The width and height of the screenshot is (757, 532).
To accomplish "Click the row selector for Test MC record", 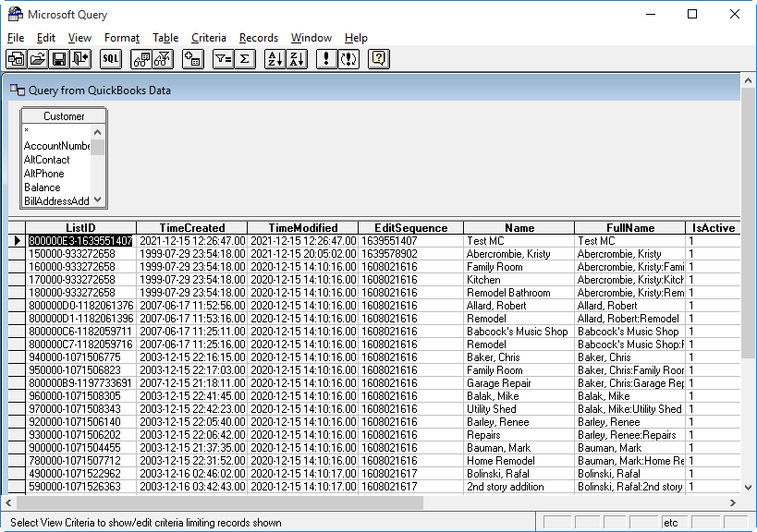I will pyautogui.click(x=17, y=241).
